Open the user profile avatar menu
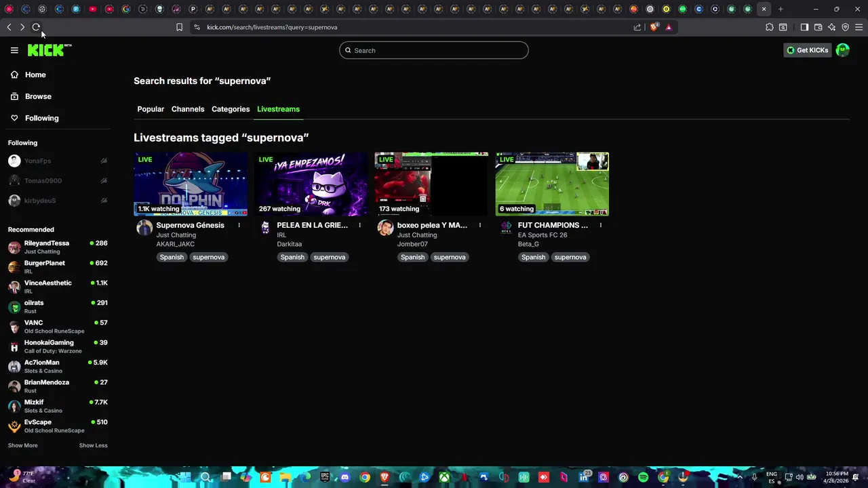The image size is (868, 488). 843,50
